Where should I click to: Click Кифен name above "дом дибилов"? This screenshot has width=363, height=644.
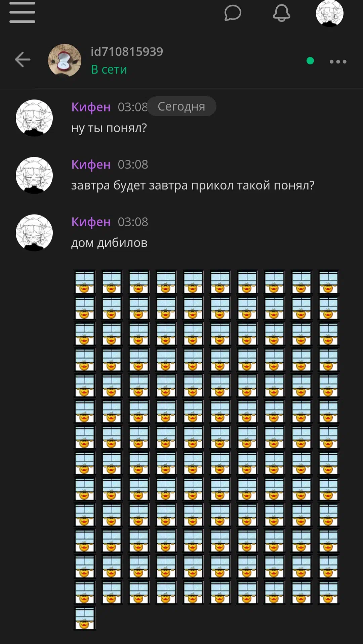pos(91,222)
